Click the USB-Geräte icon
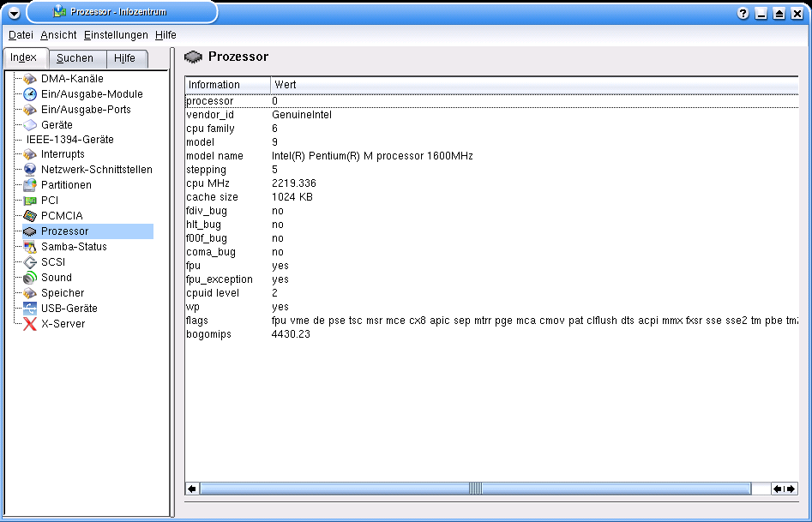The width and height of the screenshot is (812, 522). click(x=30, y=309)
